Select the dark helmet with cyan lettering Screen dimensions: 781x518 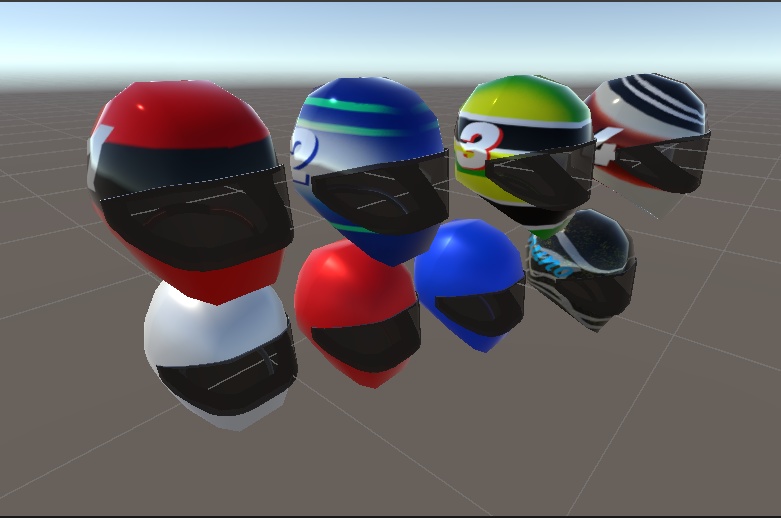[x=581, y=270]
